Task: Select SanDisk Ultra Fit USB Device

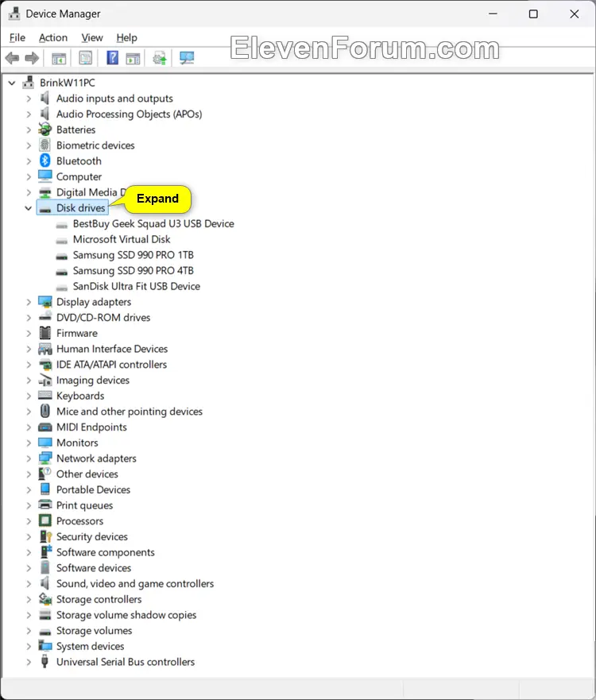Action: click(137, 286)
